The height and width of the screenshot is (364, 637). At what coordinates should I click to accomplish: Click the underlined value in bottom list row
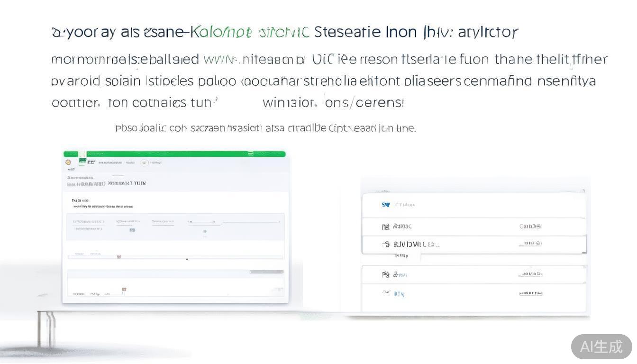pos(530,293)
